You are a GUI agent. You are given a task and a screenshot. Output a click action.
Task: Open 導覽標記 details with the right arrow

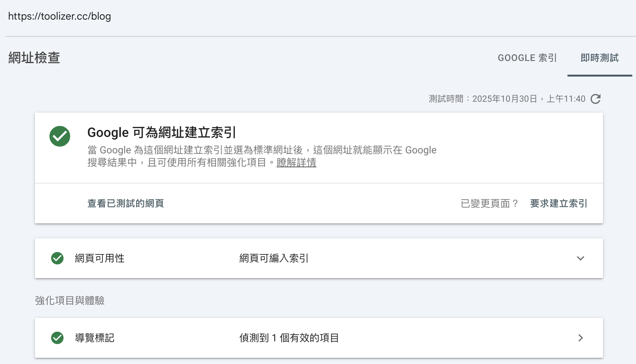581,338
